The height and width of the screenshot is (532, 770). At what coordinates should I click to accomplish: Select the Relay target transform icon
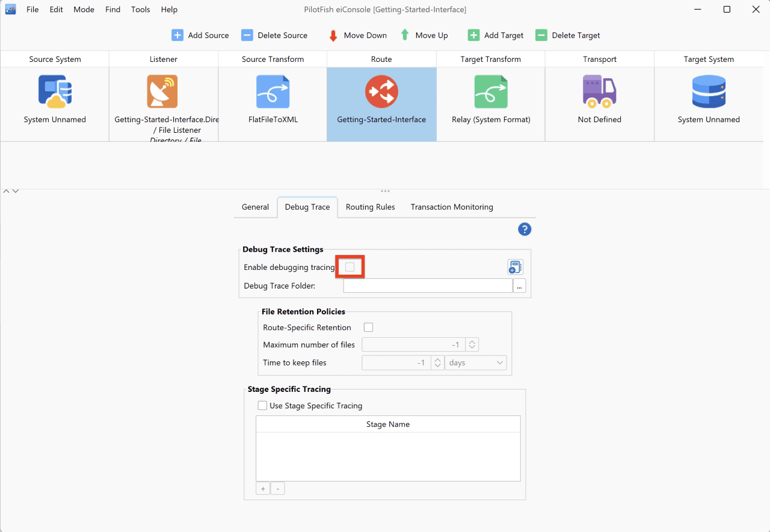click(x=491, y=91)
